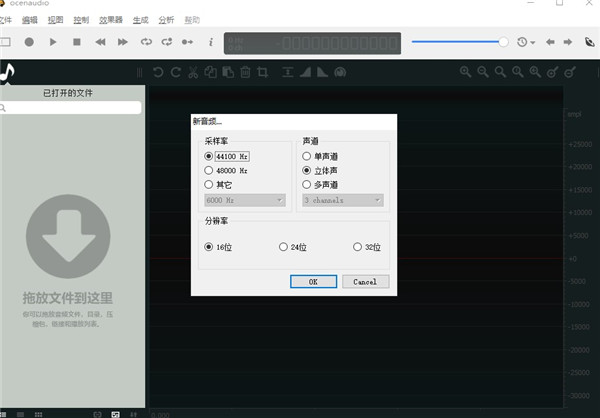This screenshot has height=418, width=600.
Task: Select the 48000 Hz sample rate
Action: click(x=209, y=171)
